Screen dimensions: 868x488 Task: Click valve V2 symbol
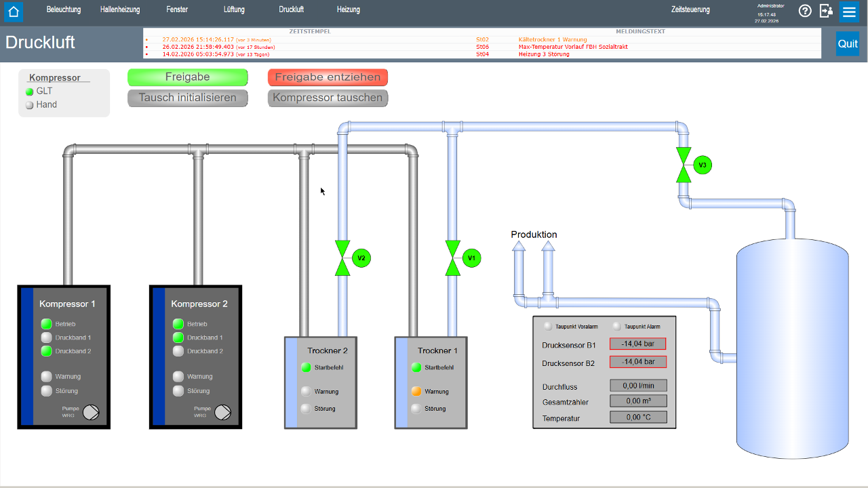pyautogui.click(x=342, y=258)
